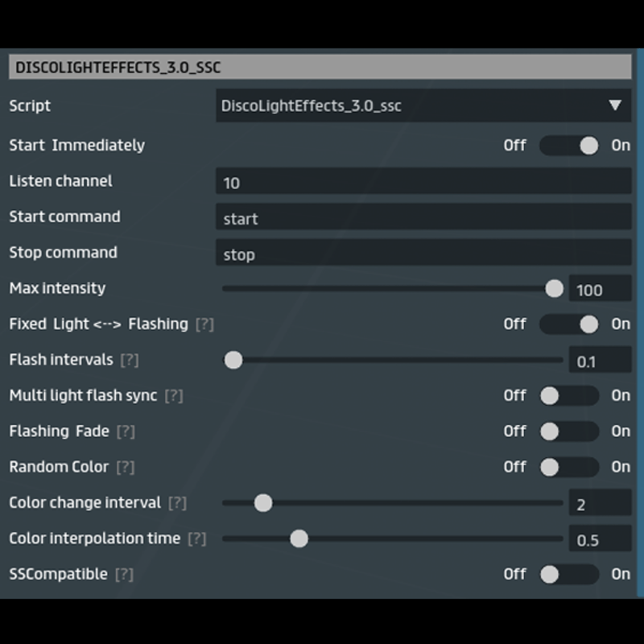Show Color change interval help
Screen dimensions: 644x644
pyautogui.click(x=177, y=503)
